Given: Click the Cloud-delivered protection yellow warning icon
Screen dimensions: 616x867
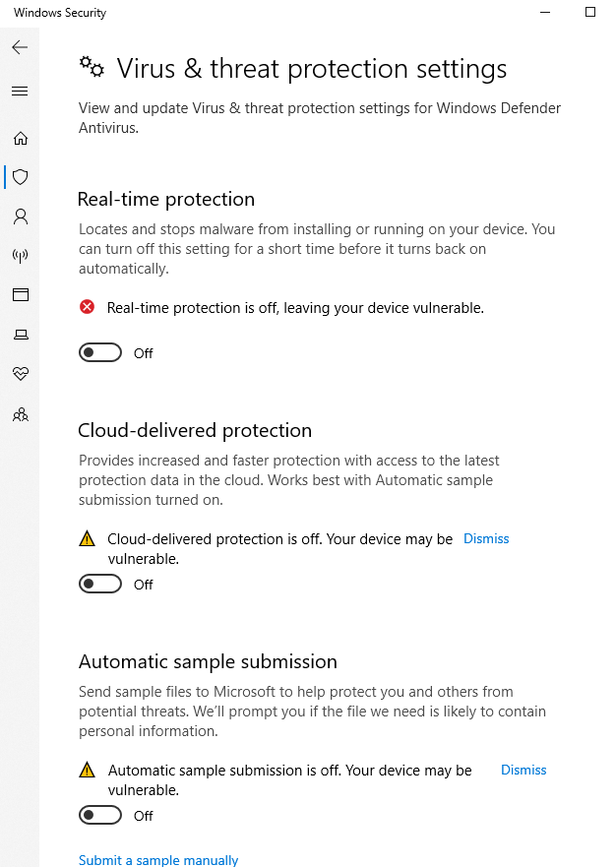Looking at the screenshot, I should click(x=87, y=538).
